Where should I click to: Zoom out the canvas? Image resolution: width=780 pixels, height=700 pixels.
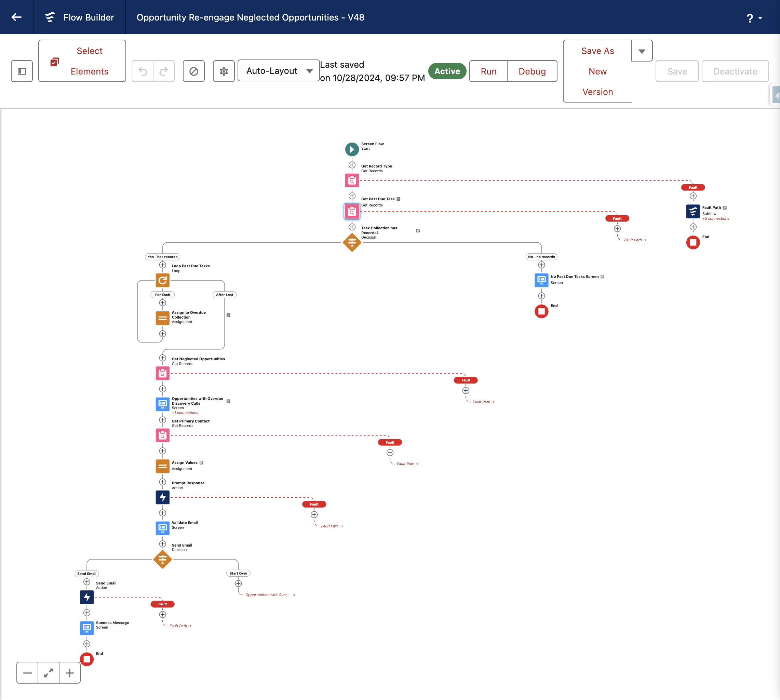click(28, 673)
